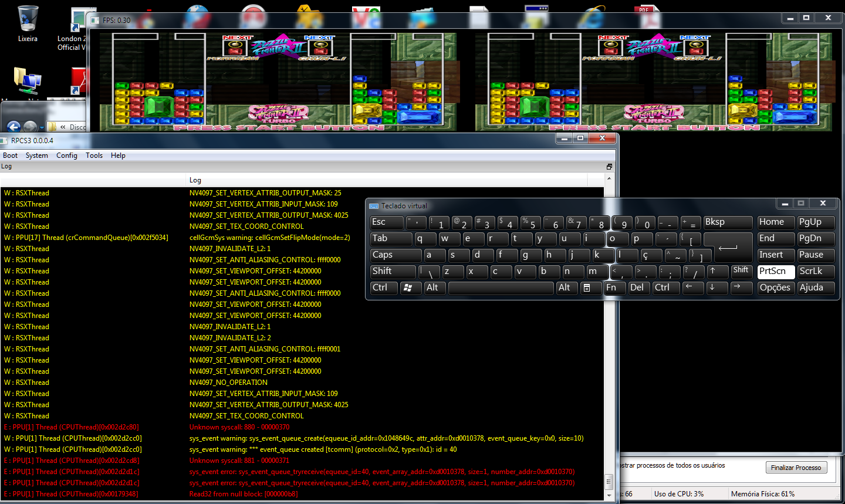Click Finalizar Processo in Task Manager
The width and height of the screenshot is (845, 504).
coord(796,468)
